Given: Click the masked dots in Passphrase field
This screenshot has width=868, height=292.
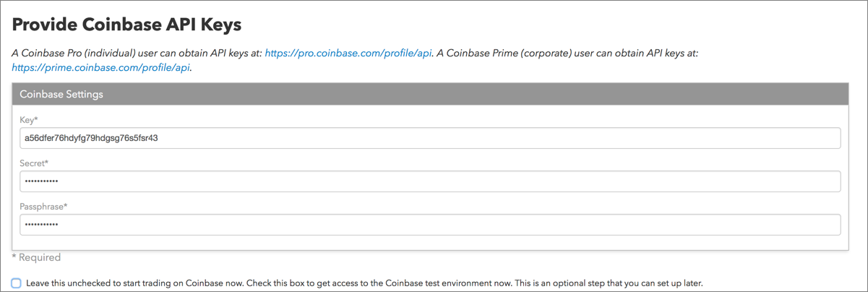Looking at the screenshot, I should (41, 225).
